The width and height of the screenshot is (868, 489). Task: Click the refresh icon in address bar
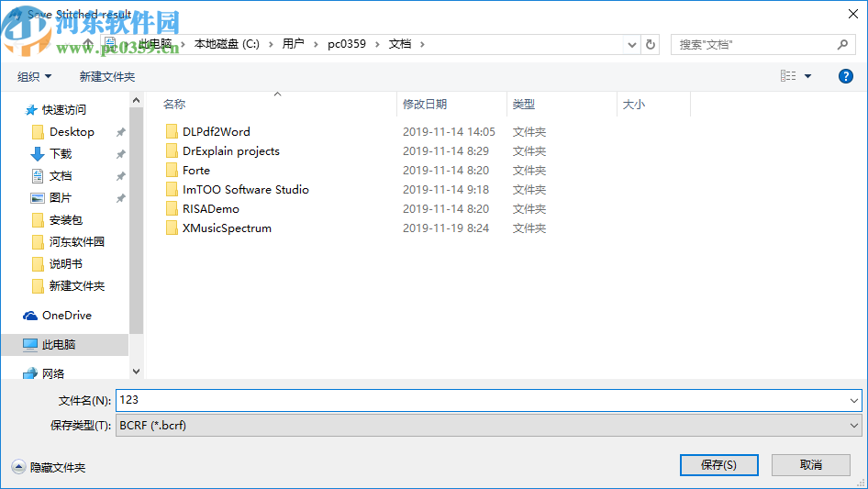(651, 44)
